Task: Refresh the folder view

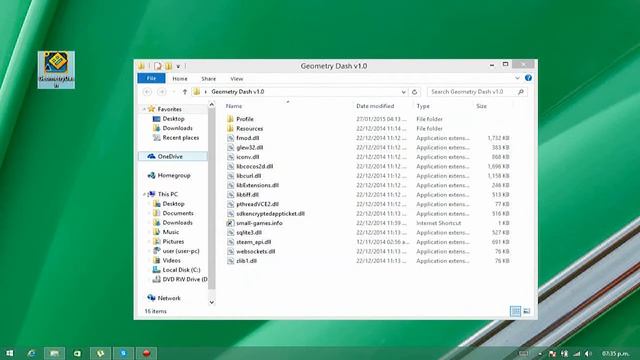Action: point(414,92)
